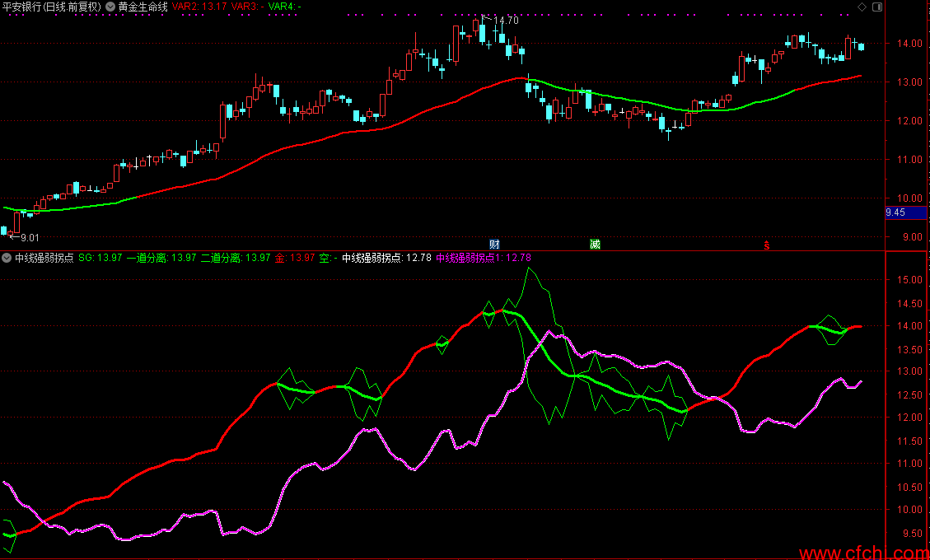The height and width of the screenshot is (560, 930).
Task: Click the magenta 中线强弱拐点1: 12.78 label
Action: 484,258
